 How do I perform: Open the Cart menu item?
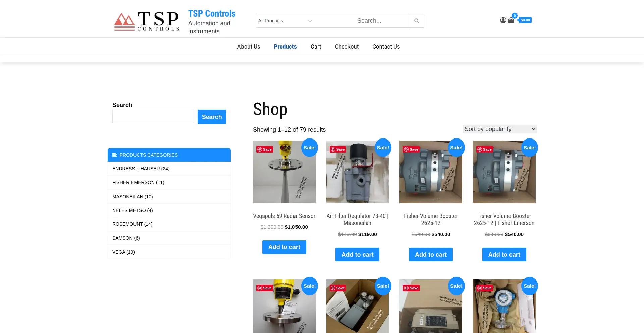pos(316,47)
